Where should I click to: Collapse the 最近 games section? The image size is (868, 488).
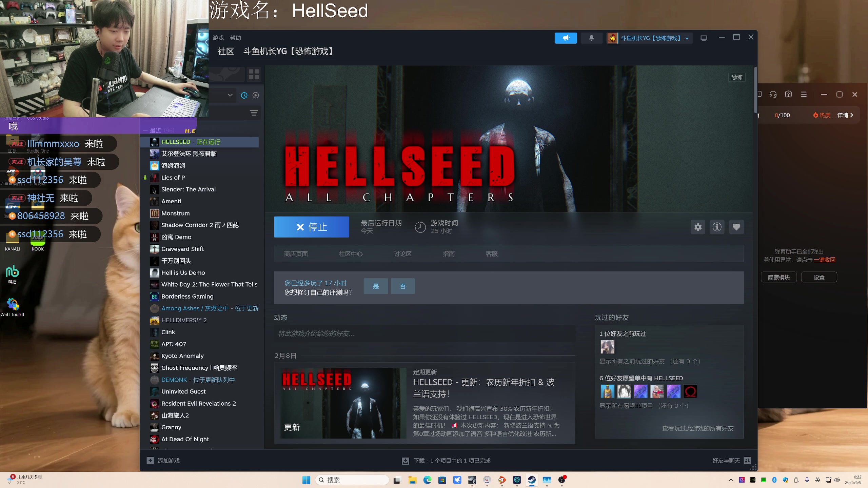[145, 130]
